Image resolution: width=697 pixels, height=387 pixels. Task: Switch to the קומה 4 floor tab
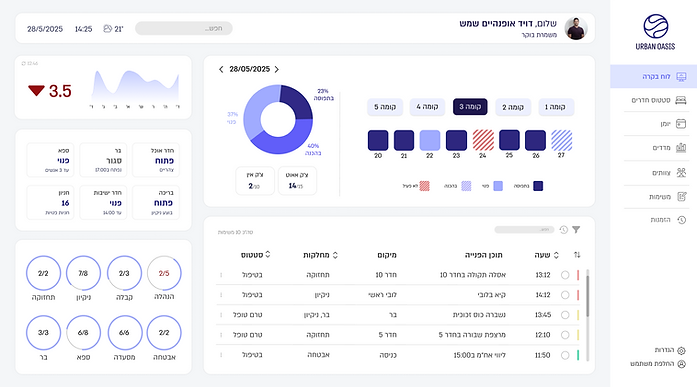pos(427,107)
